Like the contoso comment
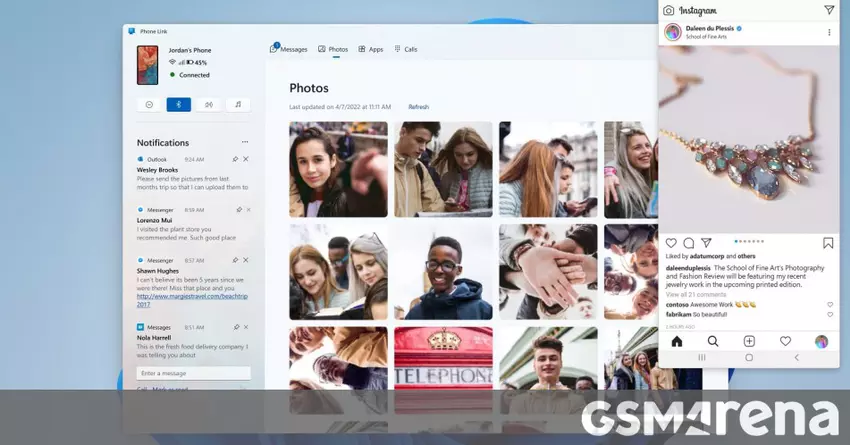 click(830, 305)
